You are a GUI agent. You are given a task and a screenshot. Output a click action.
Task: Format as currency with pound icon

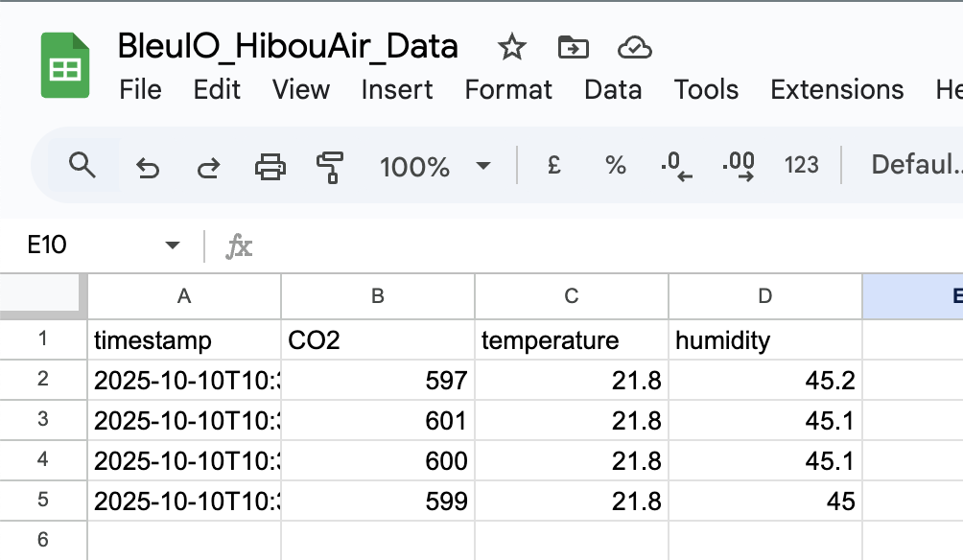click(553, 166)
